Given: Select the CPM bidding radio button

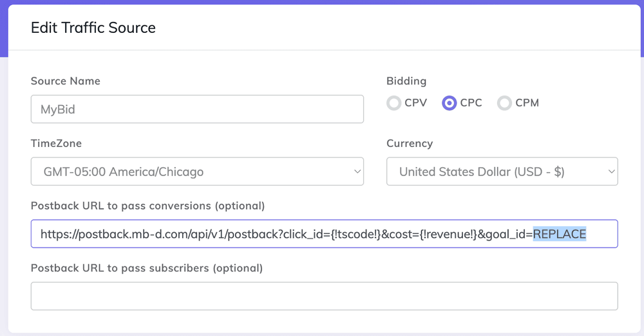Looking at the screenshot, I should point(504,103).
